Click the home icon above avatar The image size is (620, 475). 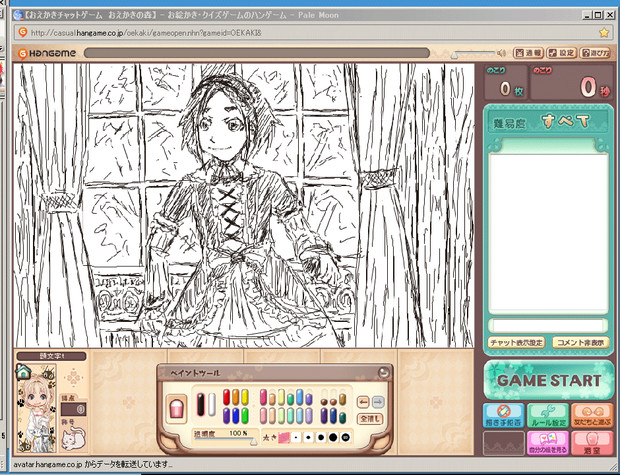coord(23,371)
